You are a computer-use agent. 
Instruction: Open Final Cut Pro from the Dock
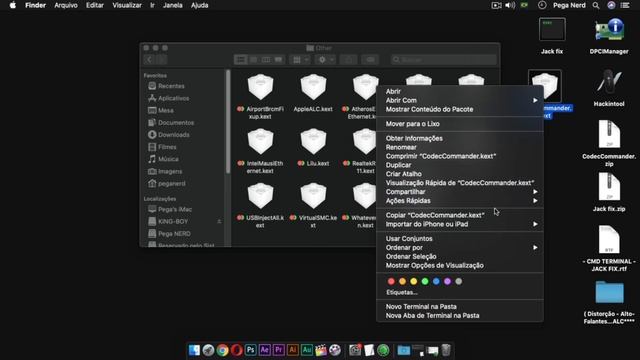pos(321,350)
